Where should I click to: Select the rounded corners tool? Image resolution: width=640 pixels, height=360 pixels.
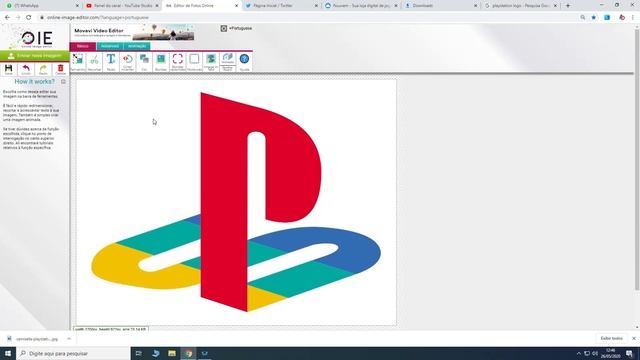click(178, 62)
